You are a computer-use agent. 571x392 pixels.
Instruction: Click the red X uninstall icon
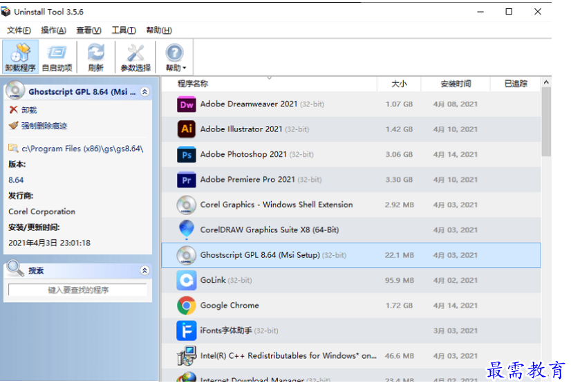pos(13,110)
